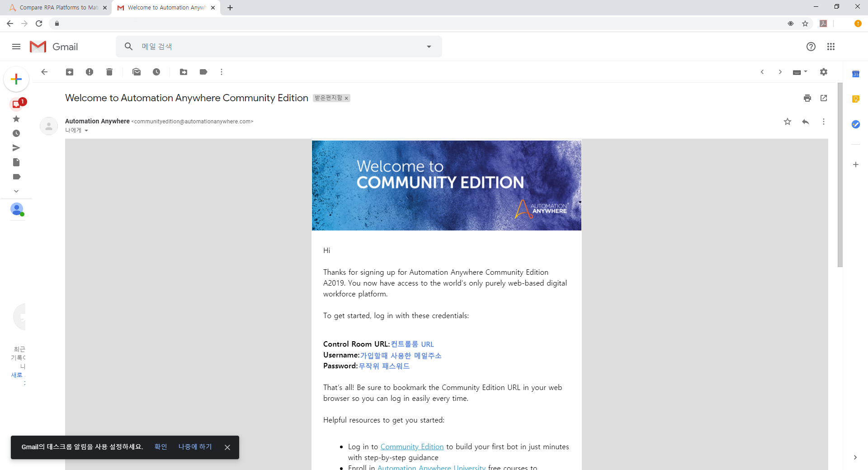Reply to Automation Anywhere
868x470 pixels.
coord(806,122)
